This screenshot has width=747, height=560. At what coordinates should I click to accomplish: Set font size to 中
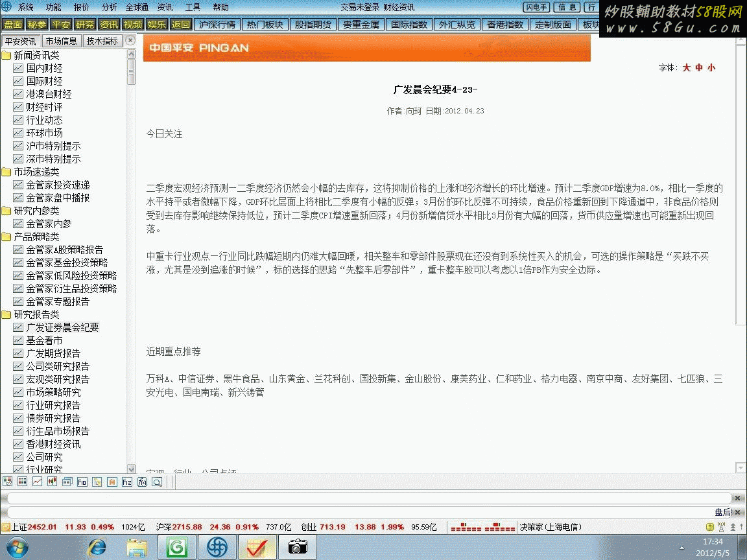699,67
